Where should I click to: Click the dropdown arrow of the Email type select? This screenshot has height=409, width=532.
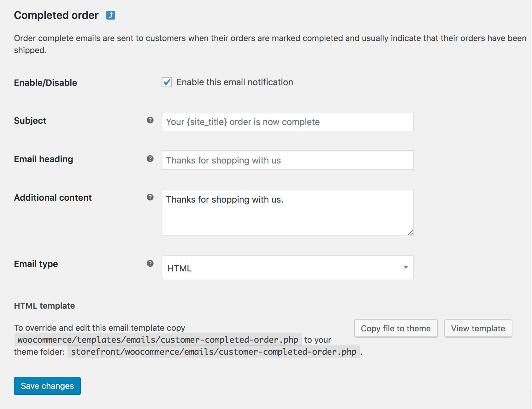(405, 268)
